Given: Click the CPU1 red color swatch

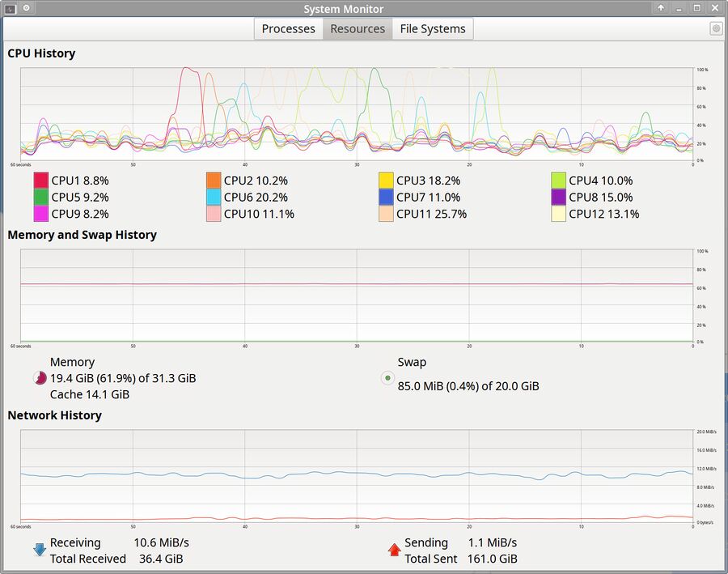Looking at the screenshot, I should click(x=41, y=181).
